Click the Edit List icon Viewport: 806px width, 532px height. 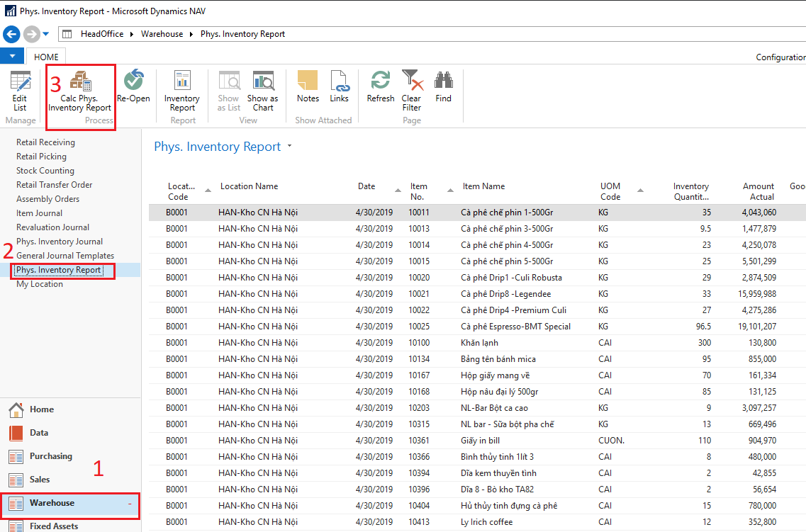(x=20, y=81)
